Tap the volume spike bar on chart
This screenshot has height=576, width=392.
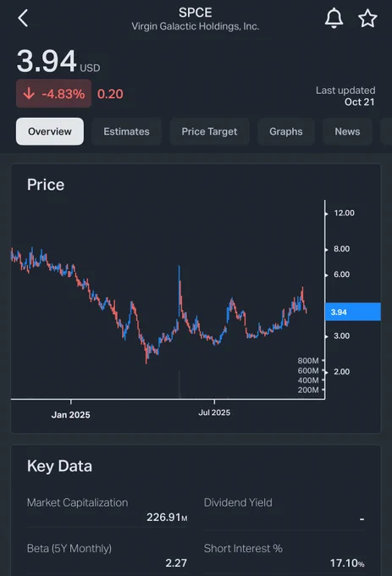[x=179, y=385]
